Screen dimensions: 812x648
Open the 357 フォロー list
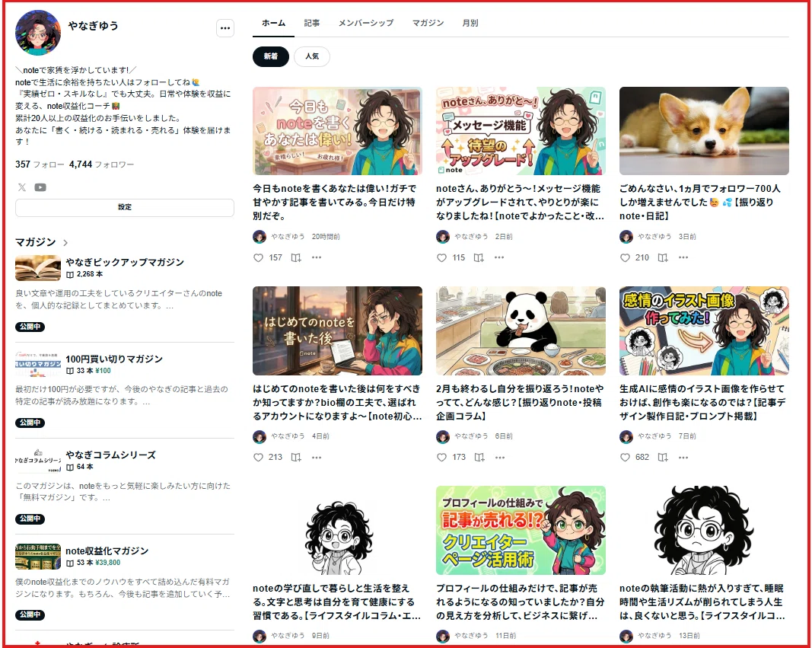[x=40, y=164]
